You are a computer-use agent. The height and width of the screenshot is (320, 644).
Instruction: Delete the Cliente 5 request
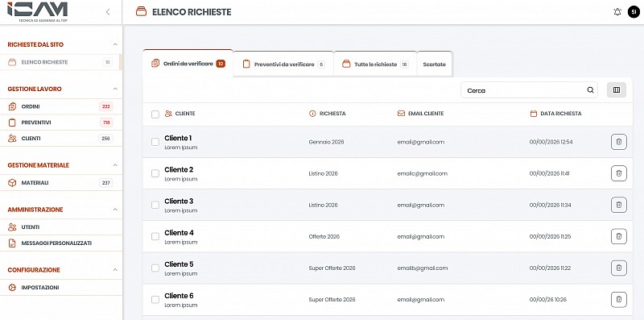(619, 268)
